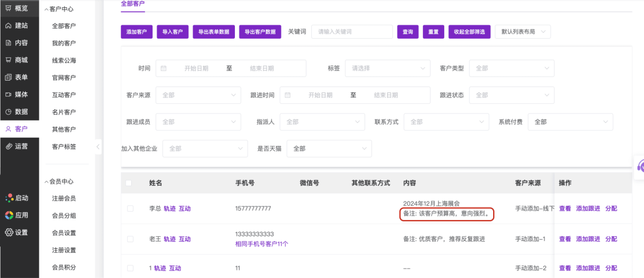Click the 概览 overview sidebar icon
This screenshot has width=644, height=278.
[x=8, y=8]
